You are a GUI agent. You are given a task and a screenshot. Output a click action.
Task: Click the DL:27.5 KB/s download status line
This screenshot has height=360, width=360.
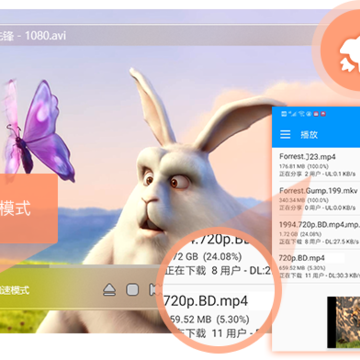click(x=319, y=241)
